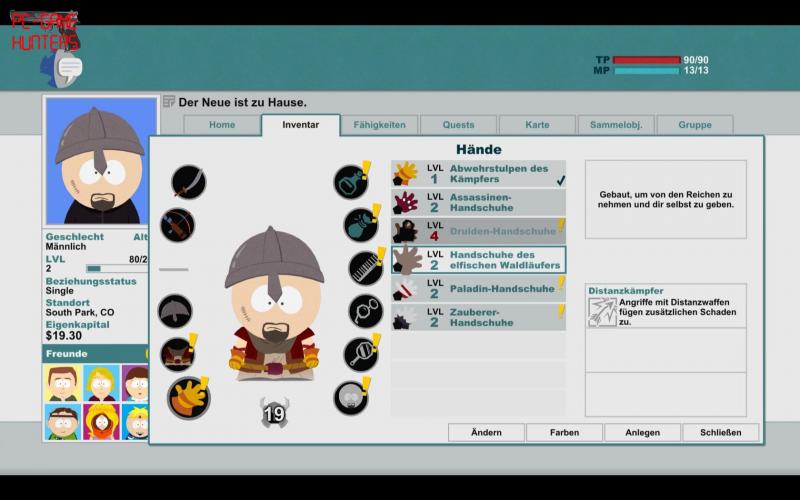800x500 pixels.
Task: Click the Distanzkämpfer arrow perk icon
Action: (x=602, y=312)
